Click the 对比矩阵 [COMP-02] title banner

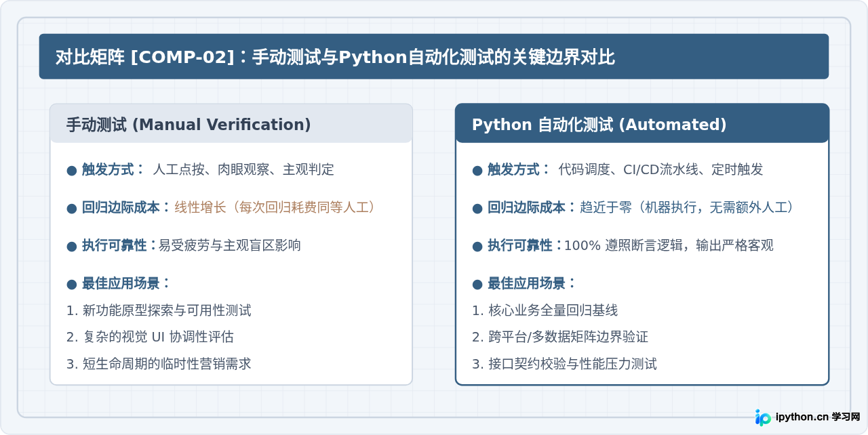(x=434, y=56)
